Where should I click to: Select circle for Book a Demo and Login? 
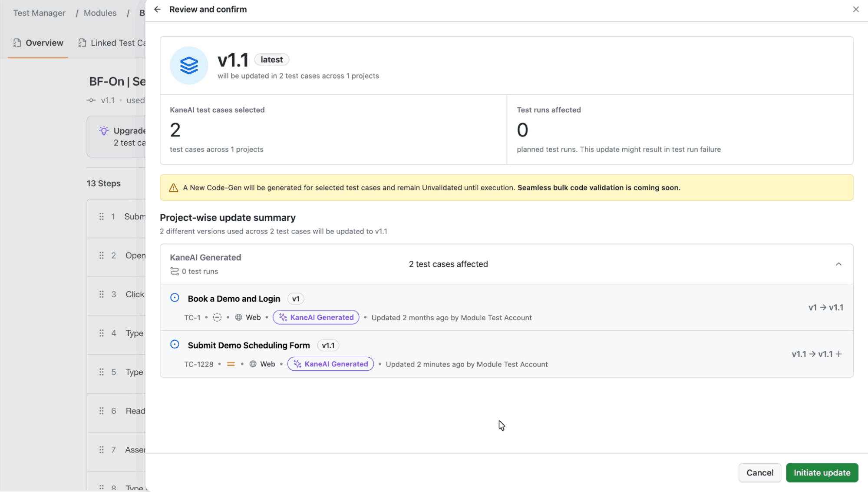175,298
